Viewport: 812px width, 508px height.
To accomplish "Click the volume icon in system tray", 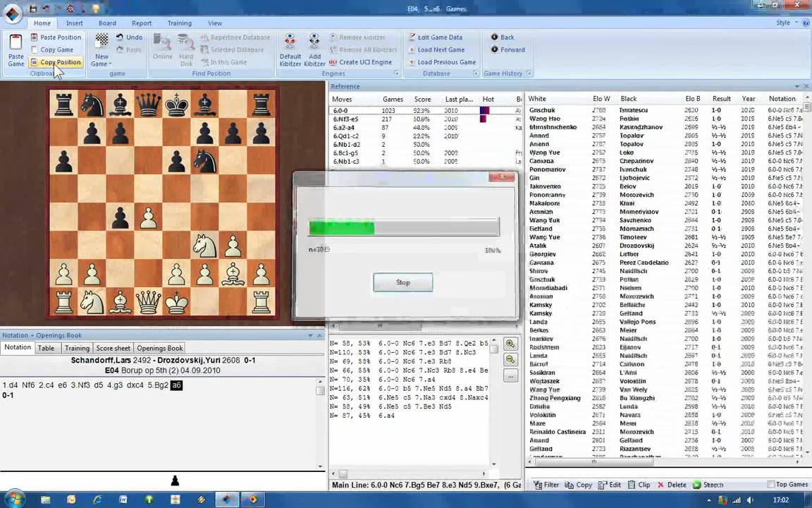I will [749, 500].
